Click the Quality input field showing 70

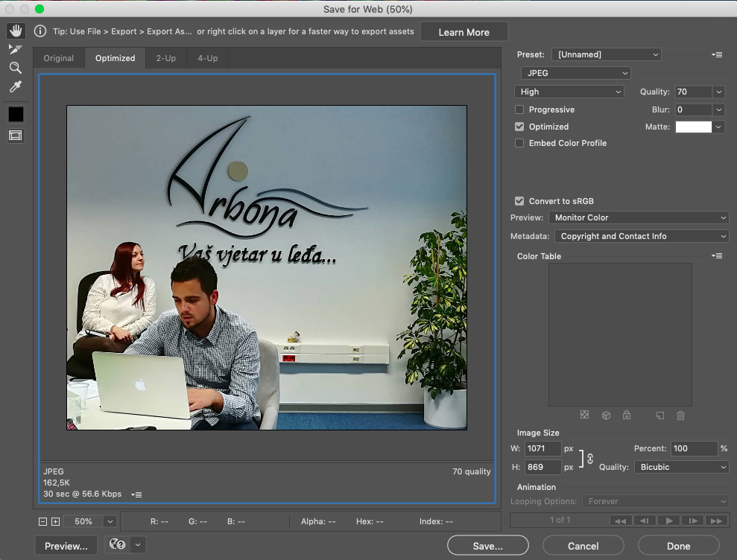(x=693, y=92)
